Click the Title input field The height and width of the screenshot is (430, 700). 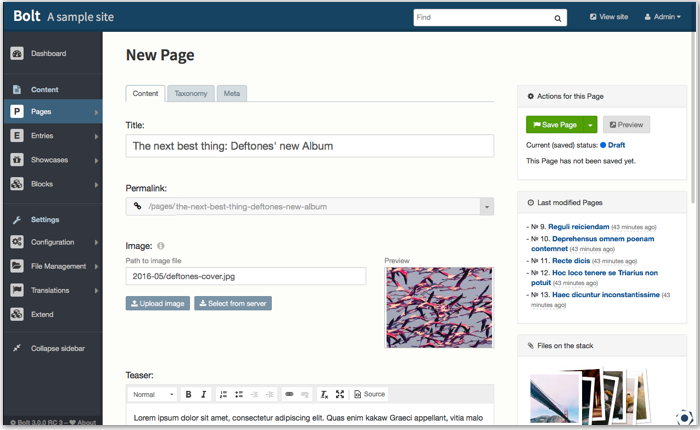[x=310, y=146]
